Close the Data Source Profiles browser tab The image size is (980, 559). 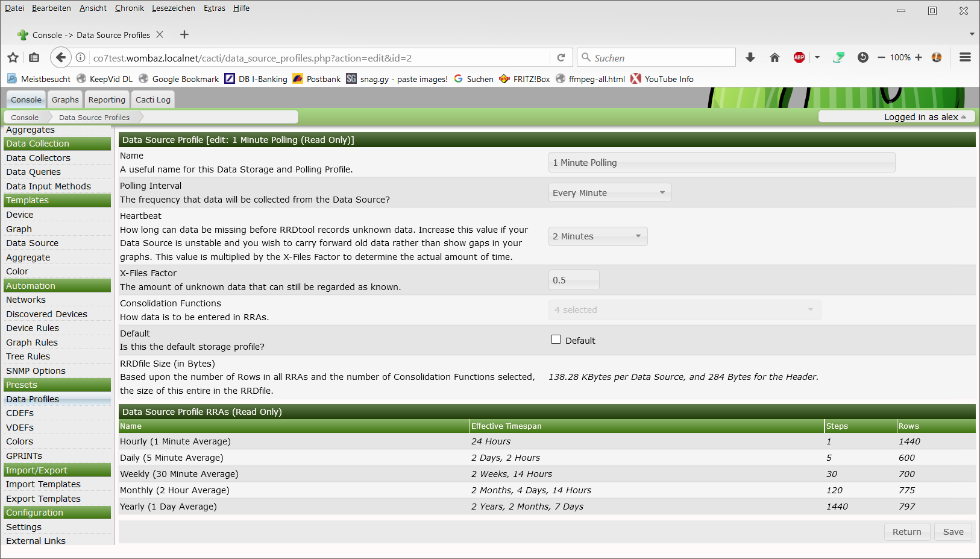pos(160,34)
